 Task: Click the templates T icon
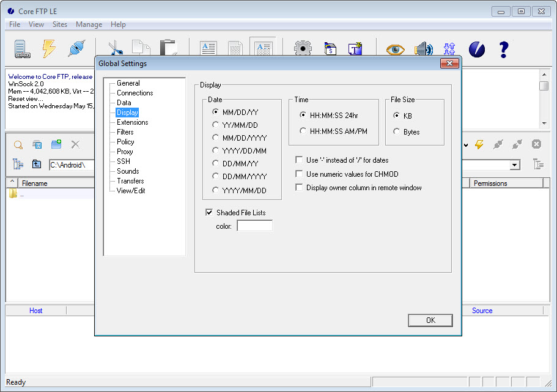pyautogui.click(x=355, y=49)
